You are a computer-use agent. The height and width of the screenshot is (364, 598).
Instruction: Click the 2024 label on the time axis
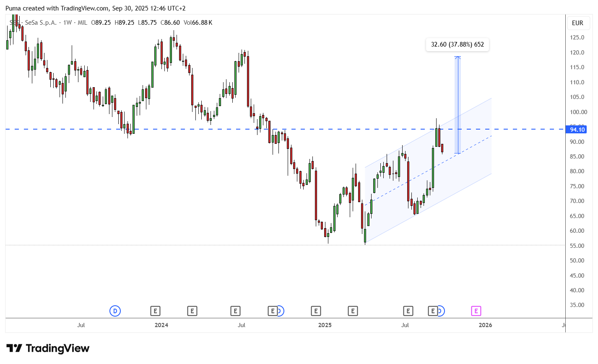161,325
